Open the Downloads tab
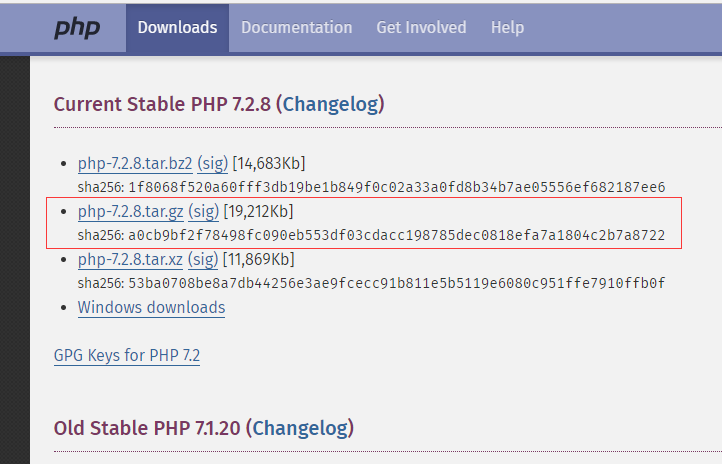This screenshot has width=722, height=464. point(177,28)
